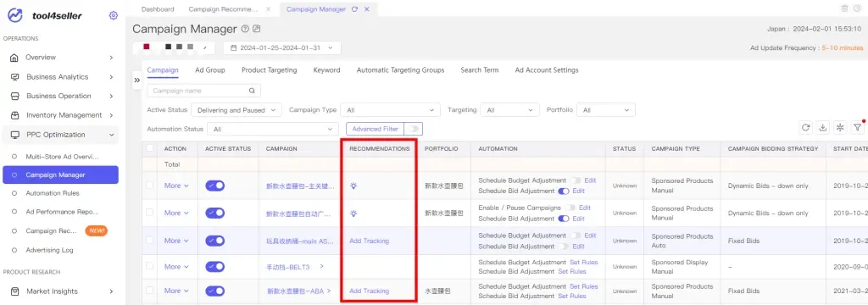868x305 pixels.
Task: Open the 手动挡-BELT3 campaign link
Action: coord(288,267)
